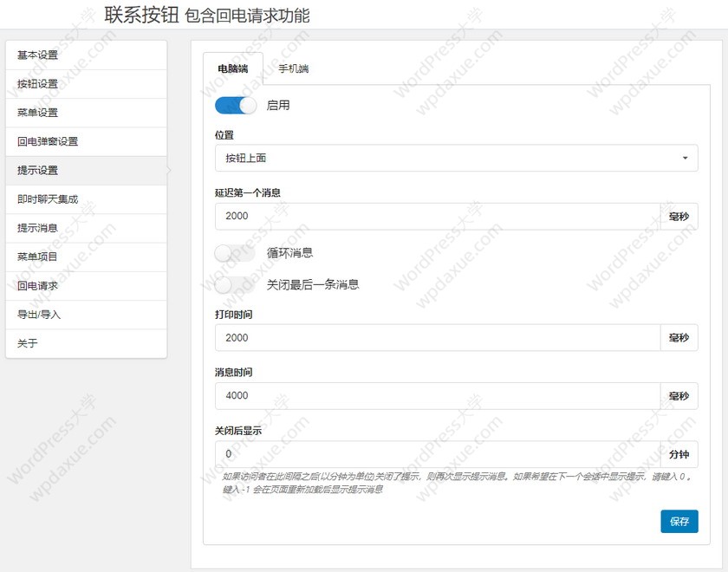Go to 回电请求 in the sidebar
The image size is (728, 572).
86,286
